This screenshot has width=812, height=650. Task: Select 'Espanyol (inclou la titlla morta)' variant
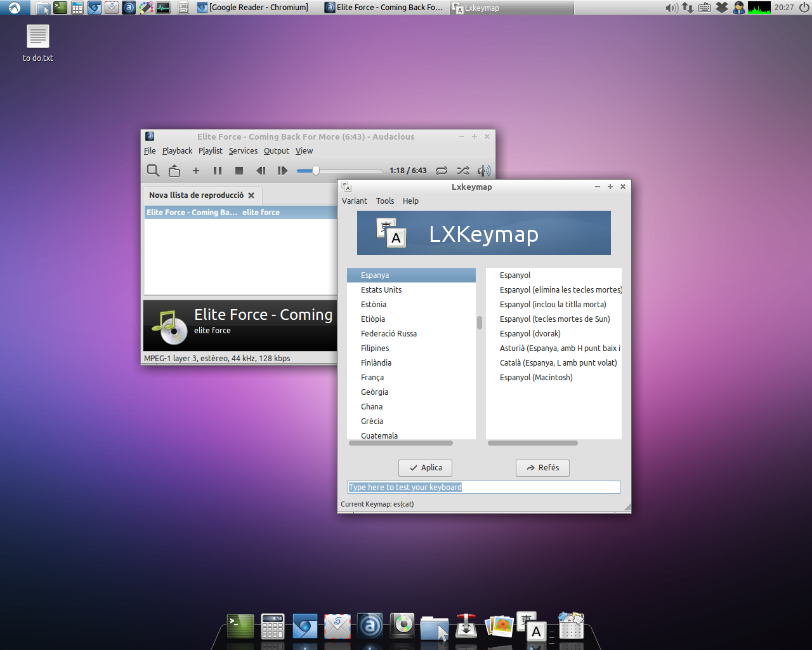point(554,304)
